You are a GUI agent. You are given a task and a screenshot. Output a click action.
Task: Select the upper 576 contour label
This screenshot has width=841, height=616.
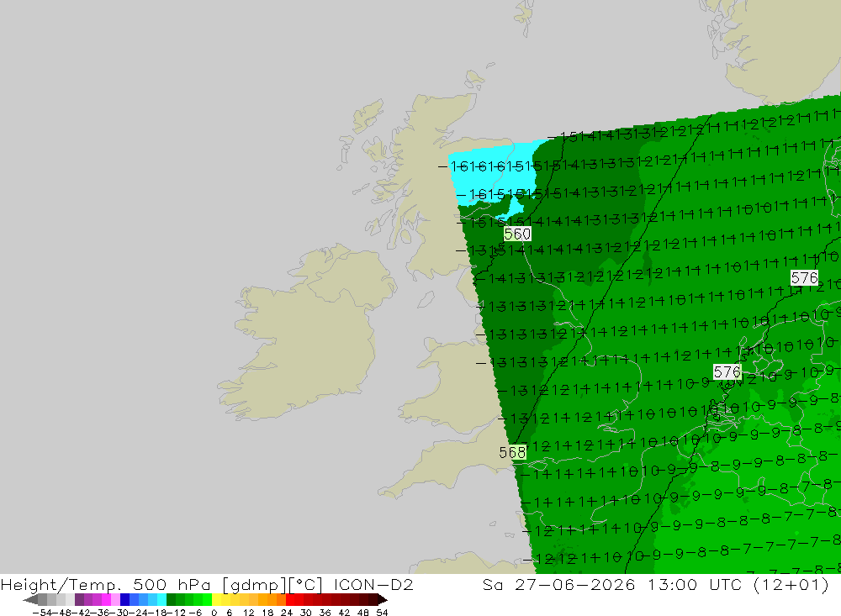coord(804,277)
